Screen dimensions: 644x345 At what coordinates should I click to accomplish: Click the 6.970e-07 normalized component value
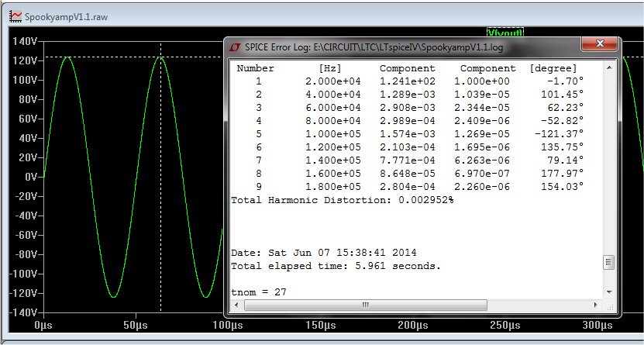pyautogui.click(x=482, y=174)
